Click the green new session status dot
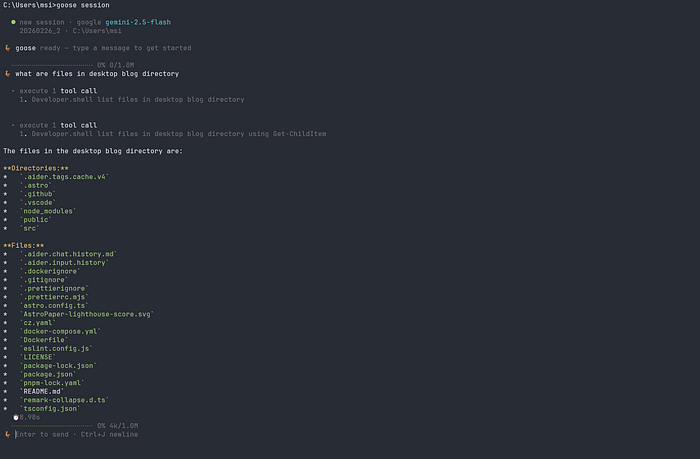The height and width of the screenshot is (459, 700). [x=13, y=22]
